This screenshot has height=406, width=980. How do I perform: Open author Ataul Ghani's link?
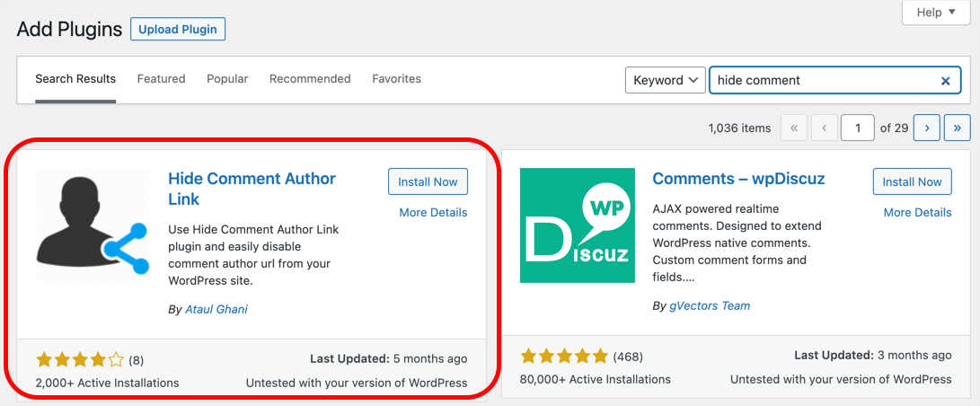(x=216, y=309)
